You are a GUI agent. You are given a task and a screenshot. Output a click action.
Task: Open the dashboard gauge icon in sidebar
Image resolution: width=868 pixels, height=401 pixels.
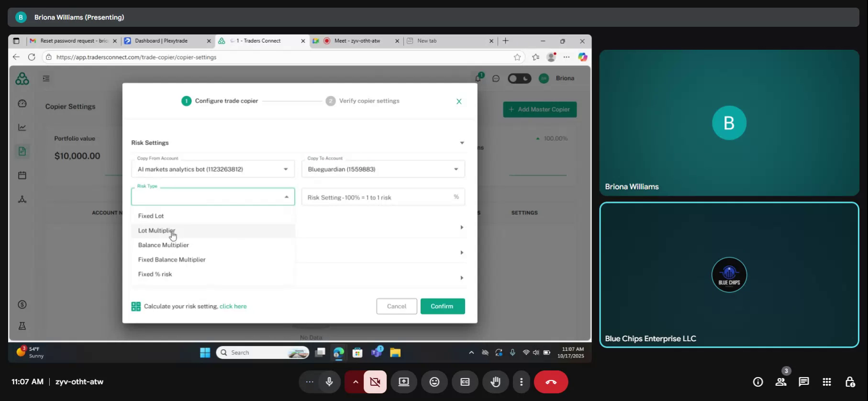[x=22, y=103]
